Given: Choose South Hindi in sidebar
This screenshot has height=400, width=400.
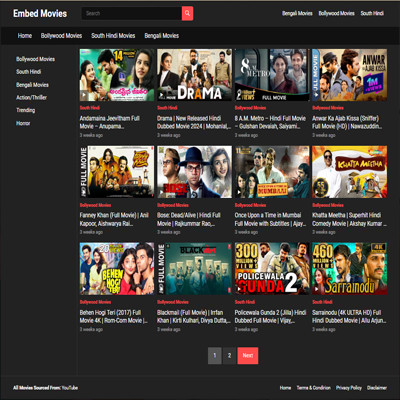Looking at the screenshot, I should pos(29,72).
